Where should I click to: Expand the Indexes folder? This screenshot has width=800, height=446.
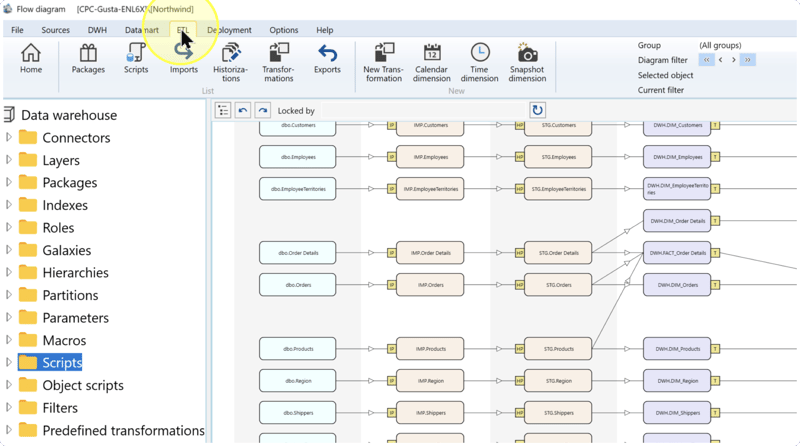tap(9, 205)
